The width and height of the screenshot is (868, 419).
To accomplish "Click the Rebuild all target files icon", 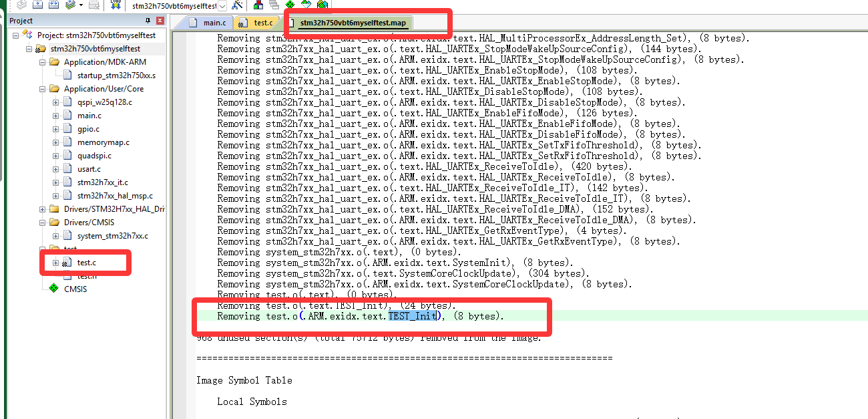I will click(54, 4).
